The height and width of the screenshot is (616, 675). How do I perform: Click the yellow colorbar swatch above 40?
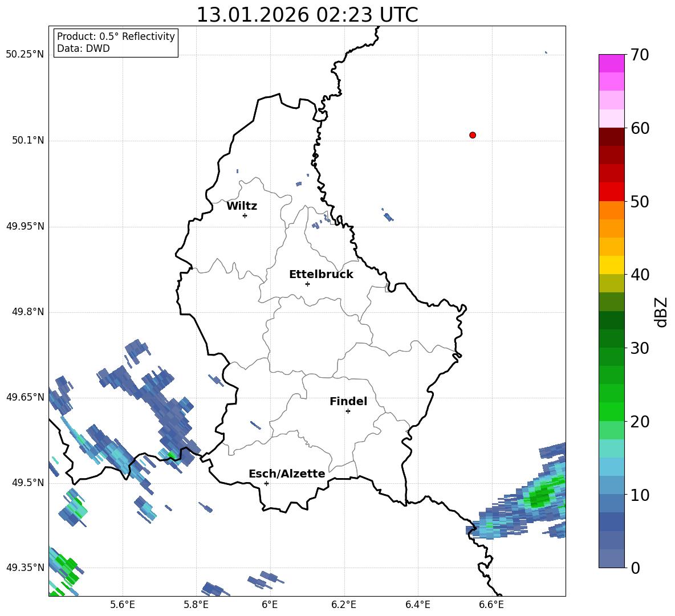click(611, 265)
